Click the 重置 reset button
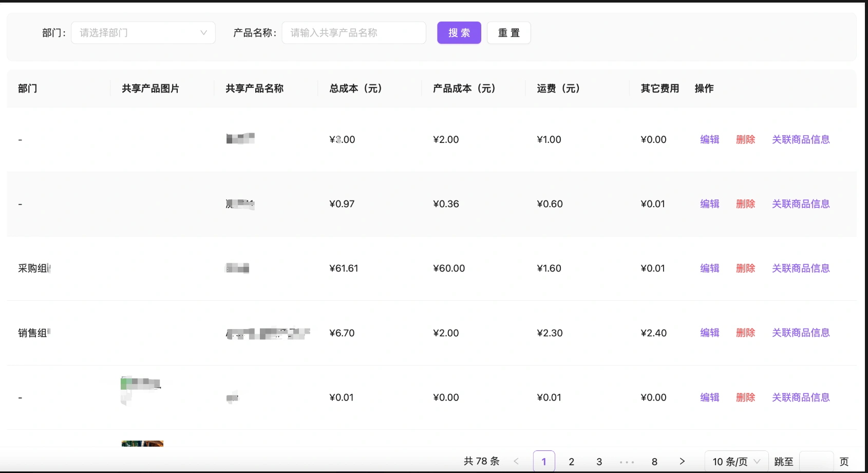This screenshot has width=868, height=473. coord(509,33)
